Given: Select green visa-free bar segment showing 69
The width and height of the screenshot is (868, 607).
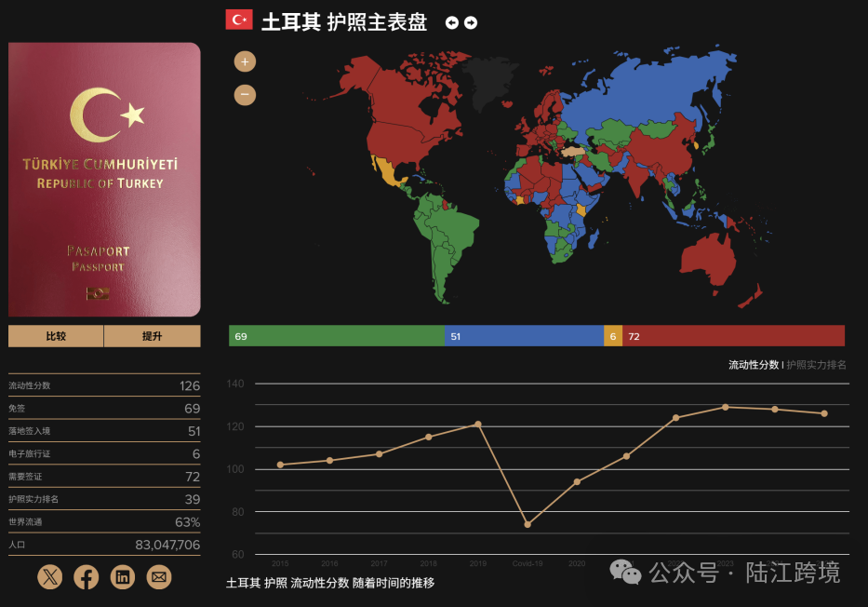Looking at the screenshot, I should [x=336, y=336].
